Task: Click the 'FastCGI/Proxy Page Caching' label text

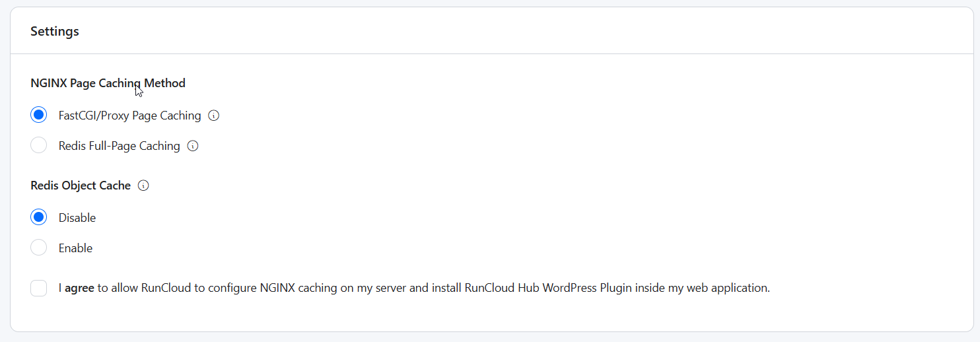Action: coord(129,116)
